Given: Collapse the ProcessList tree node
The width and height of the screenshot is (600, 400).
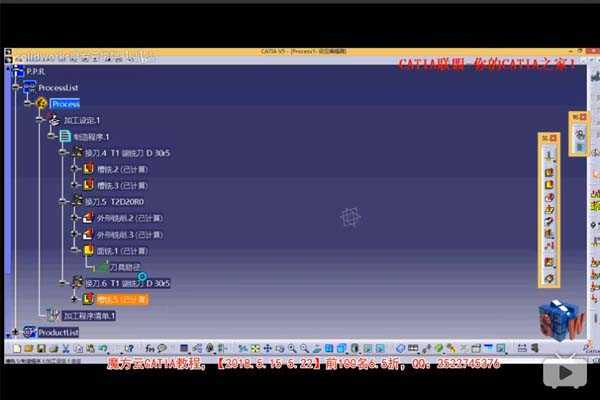Looking at the screenshot, I should tap(15, 87).
